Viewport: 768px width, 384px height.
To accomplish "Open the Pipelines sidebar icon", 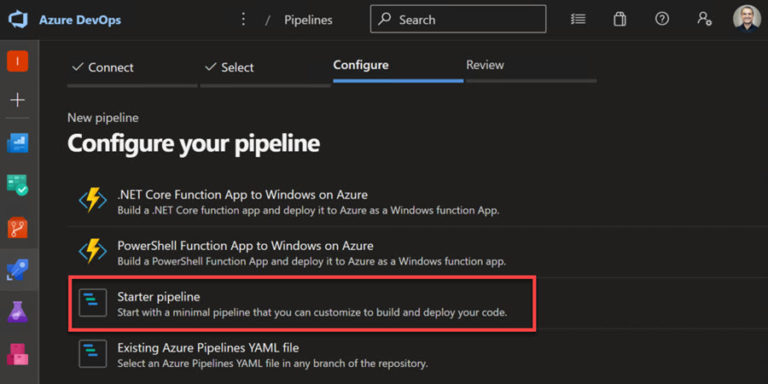I will (x=18, y=270).
